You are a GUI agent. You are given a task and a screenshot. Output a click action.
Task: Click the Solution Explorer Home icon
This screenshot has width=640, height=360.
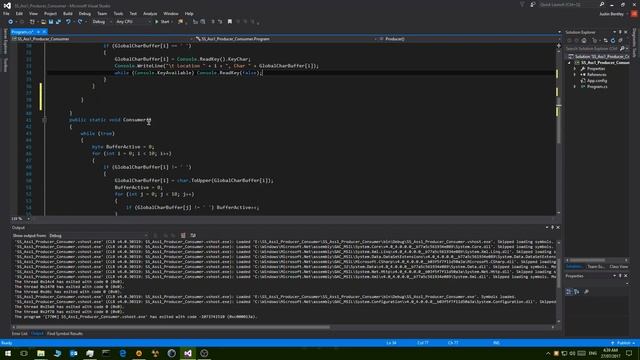click(584, 40)
